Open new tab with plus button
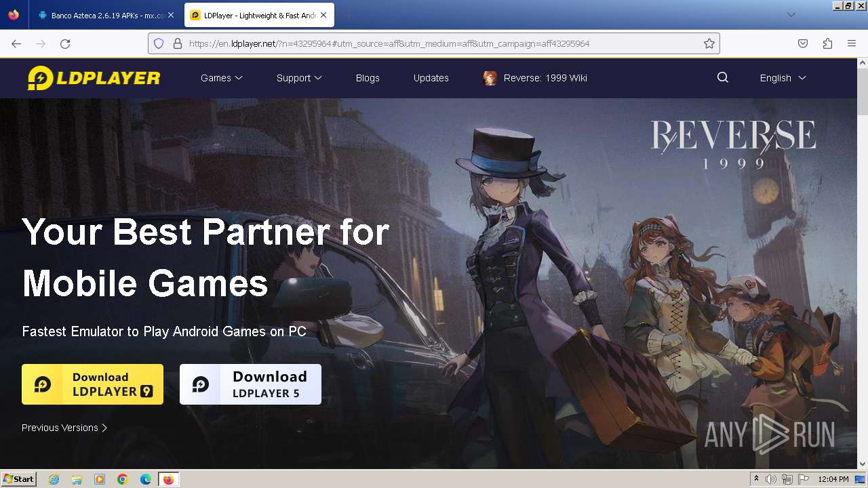Viewport: 868px width, 488px height. 349,15
